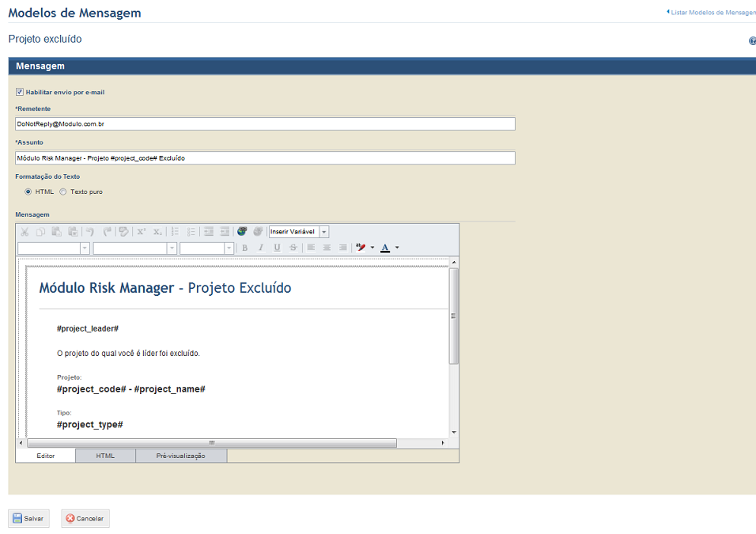Click the editor scroll left arrow
The height and width of the screenshot is (534, 756).
tap(21, 443)
